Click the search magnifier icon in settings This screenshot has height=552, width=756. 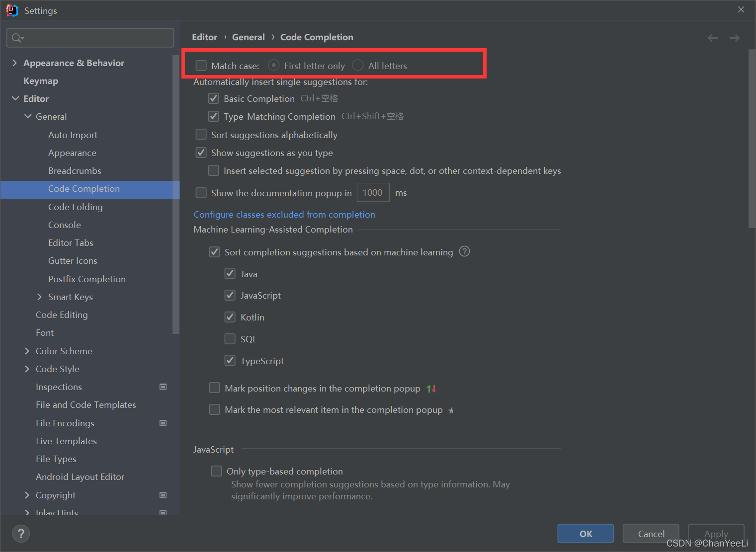[17, 38]
